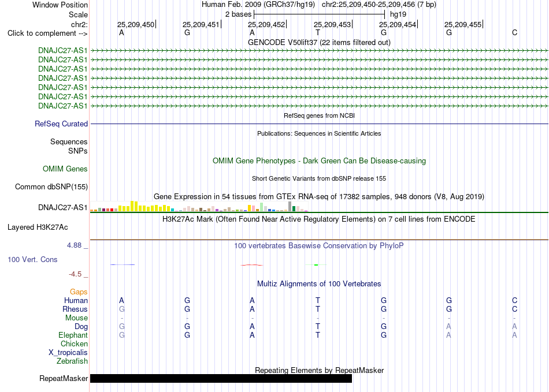Open 'Multiz Alignments of 100 Vertebrates' title
Image resolution: width=549 pixels, height=392 pixels.
(x=319, y=284)
